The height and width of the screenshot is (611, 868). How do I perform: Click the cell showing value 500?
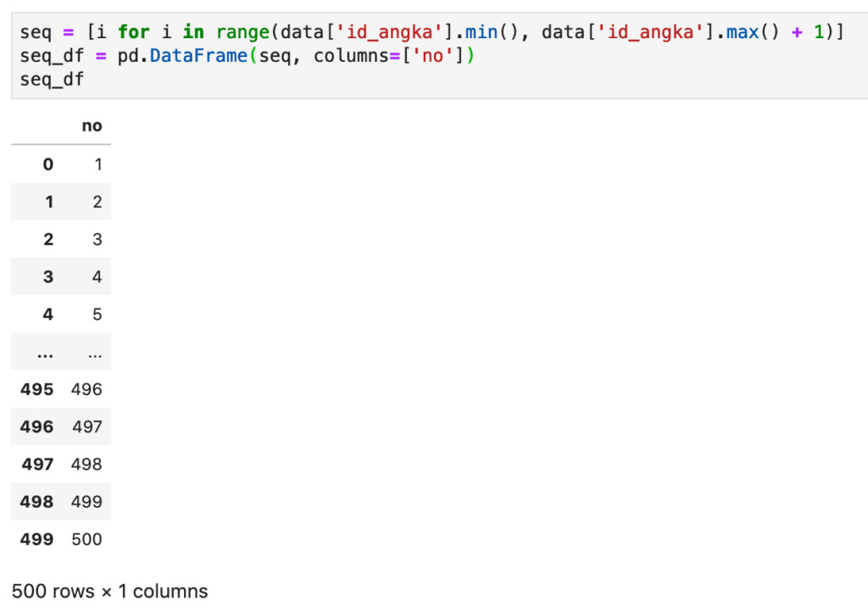pyautogui.click(x=87, y=540)
